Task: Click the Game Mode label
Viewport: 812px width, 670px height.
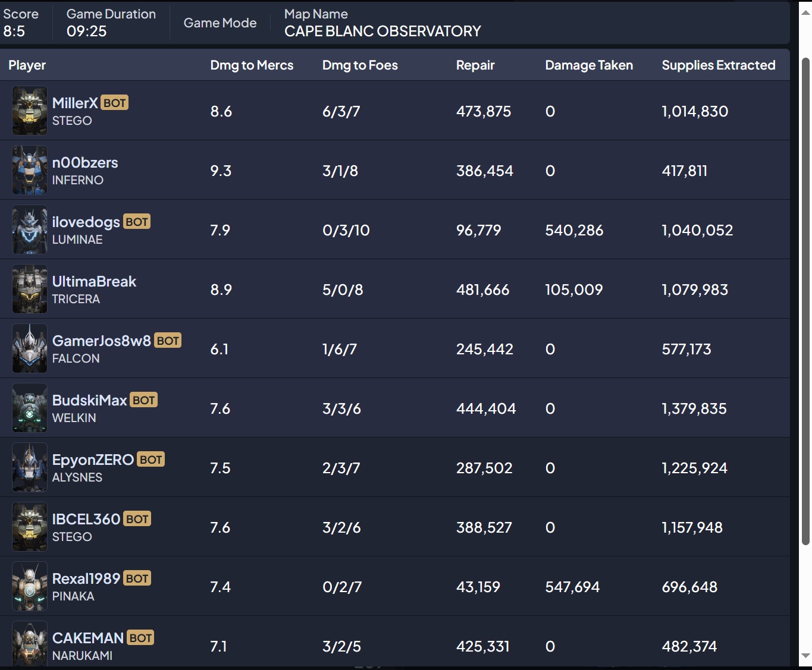Action: point(220,23)
